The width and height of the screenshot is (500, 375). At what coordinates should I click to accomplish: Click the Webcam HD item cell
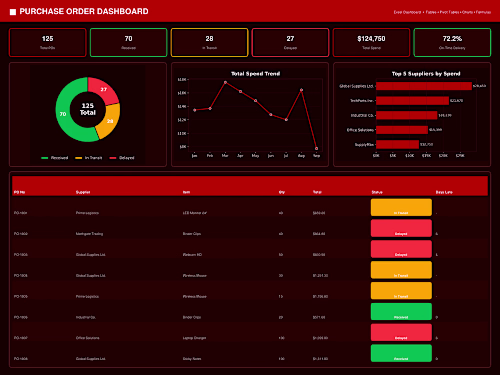pos(192,255)
